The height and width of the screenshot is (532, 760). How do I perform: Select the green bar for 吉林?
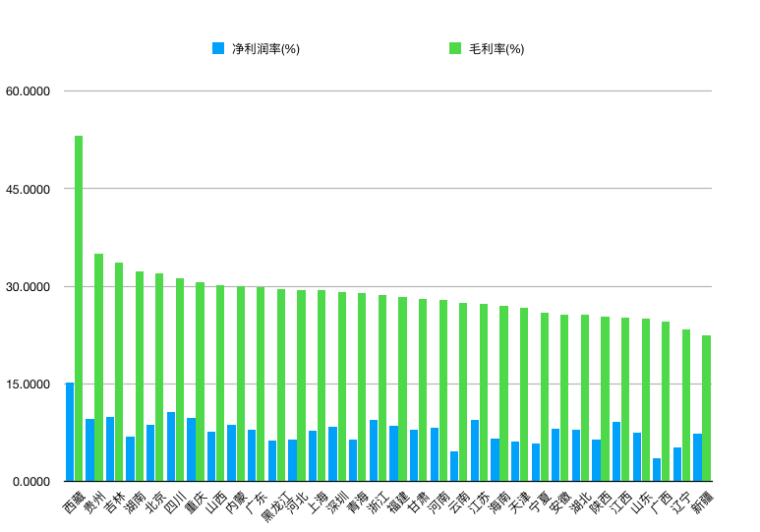click(x=119, y=372)
